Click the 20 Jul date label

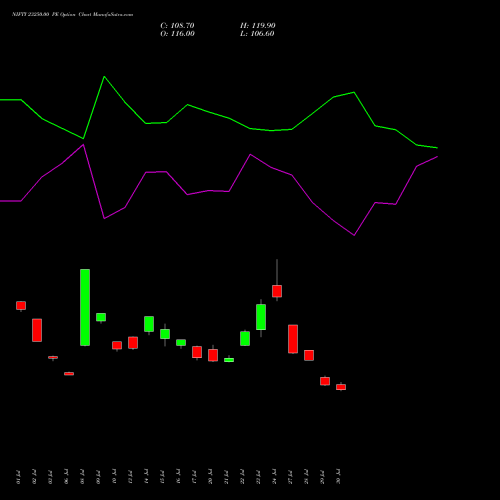pos(210,477)
